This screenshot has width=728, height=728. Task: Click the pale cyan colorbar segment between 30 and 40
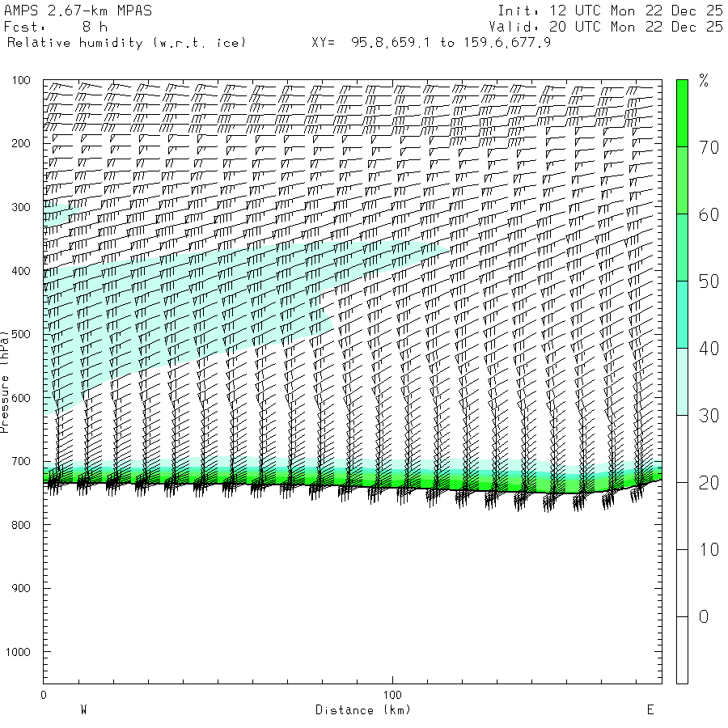[682, 382]
